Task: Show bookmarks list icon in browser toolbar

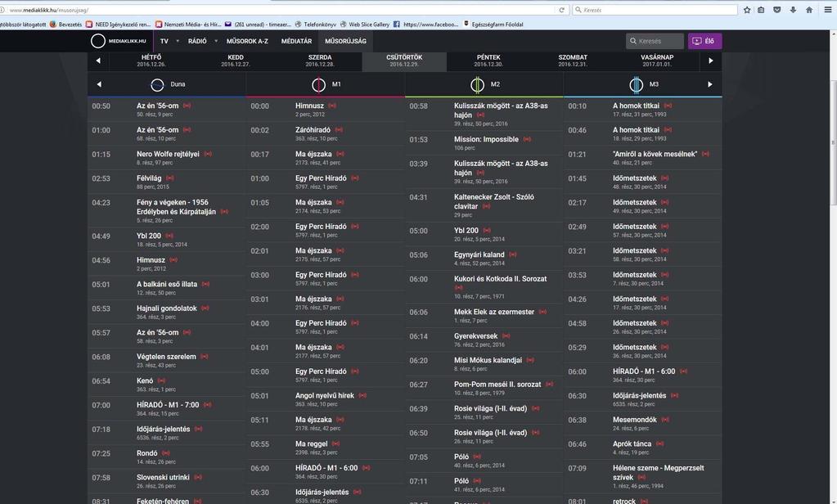Action: (x=761, y=10)
